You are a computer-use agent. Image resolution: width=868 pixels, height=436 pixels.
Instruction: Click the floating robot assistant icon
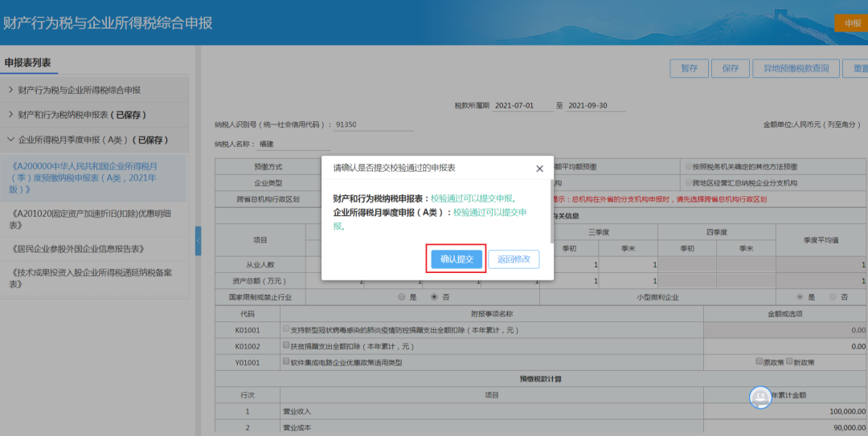pos(760,397)
